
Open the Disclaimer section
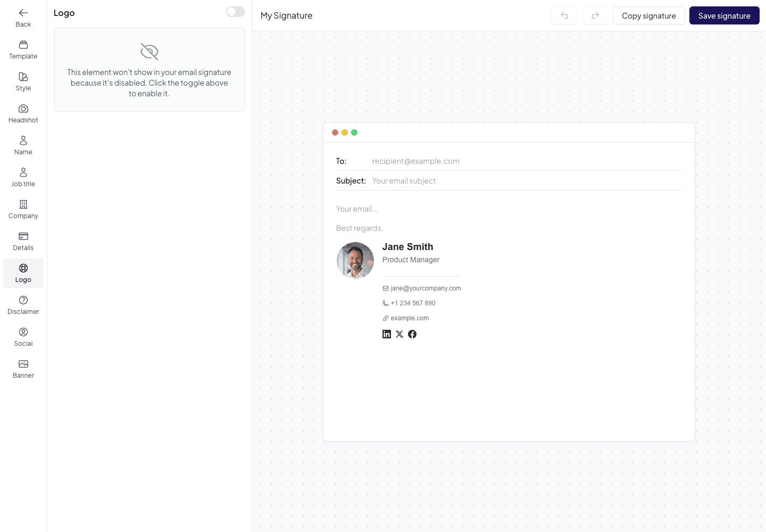23,305
